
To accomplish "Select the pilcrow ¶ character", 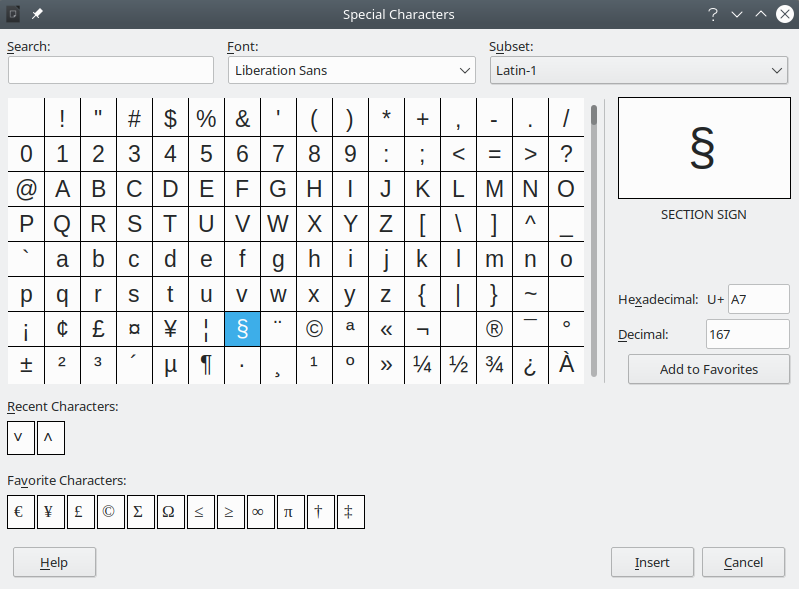I will 206,365.
